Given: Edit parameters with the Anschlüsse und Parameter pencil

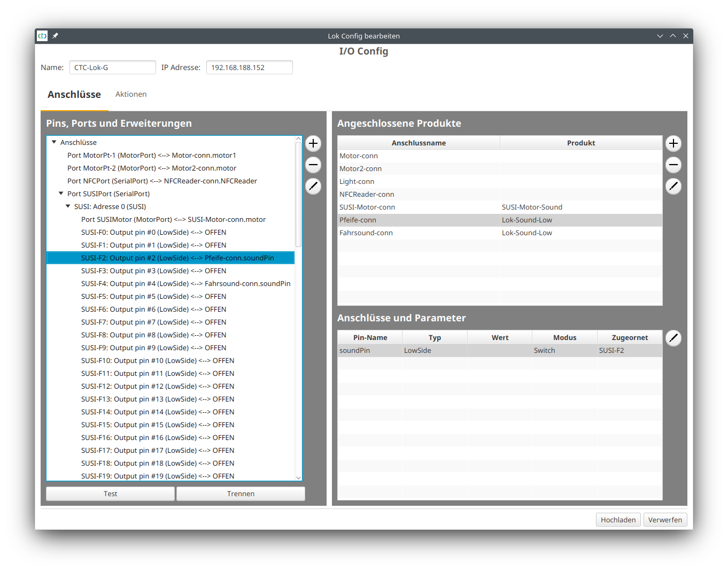Looking at the screenshot, I should click(673, 338).
